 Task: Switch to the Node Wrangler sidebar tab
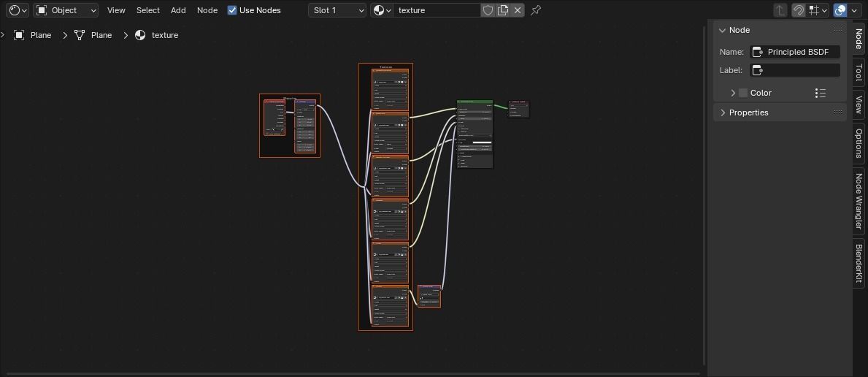859,201
